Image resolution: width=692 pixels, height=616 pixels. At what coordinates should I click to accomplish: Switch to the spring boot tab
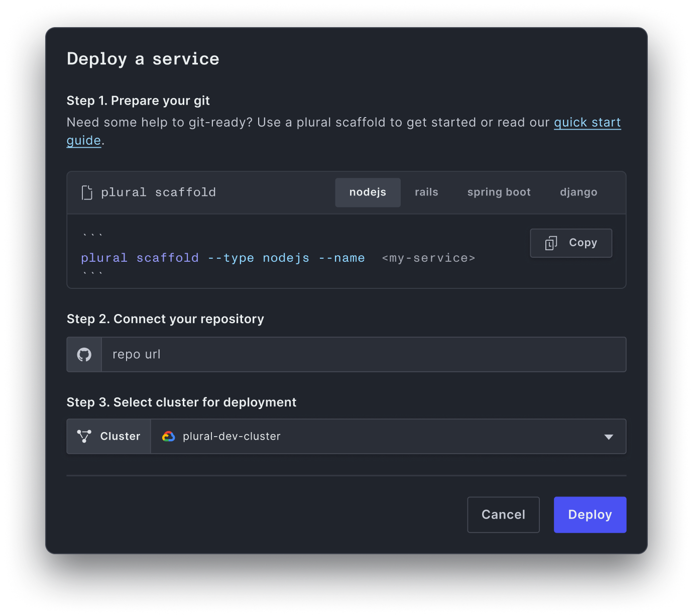click(x=499, y=192)
